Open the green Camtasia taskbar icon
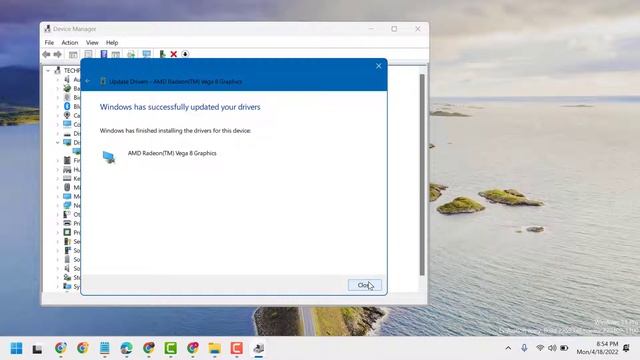This screenshot has height=360, width=640. 171,348
